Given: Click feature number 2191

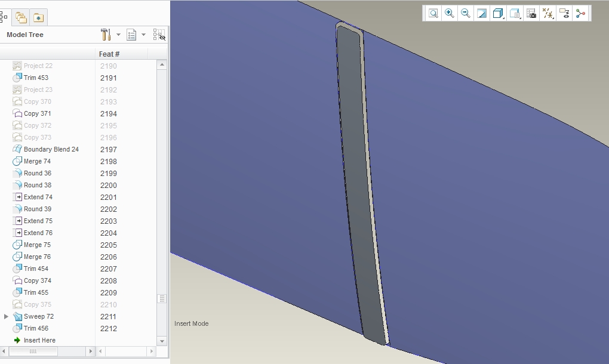Looking at the screenshot, I should (x=108, y=78).
